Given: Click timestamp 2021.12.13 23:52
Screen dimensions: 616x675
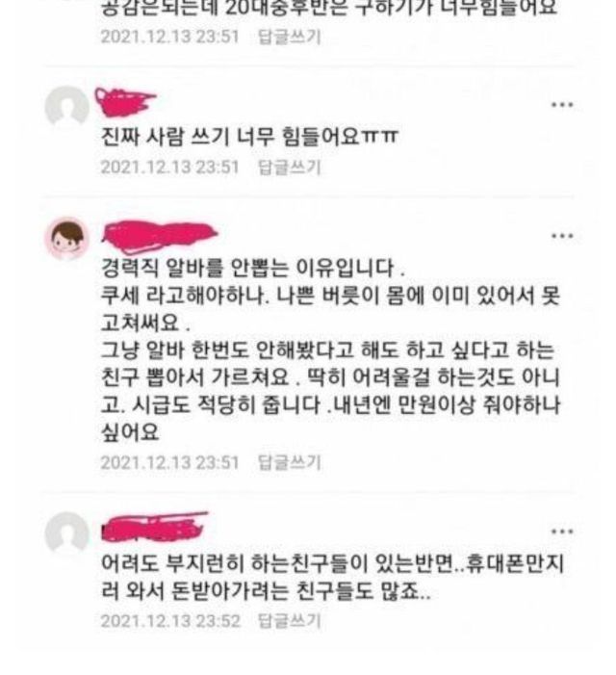Looking at the screenshot, I should (x=170, y=621).
